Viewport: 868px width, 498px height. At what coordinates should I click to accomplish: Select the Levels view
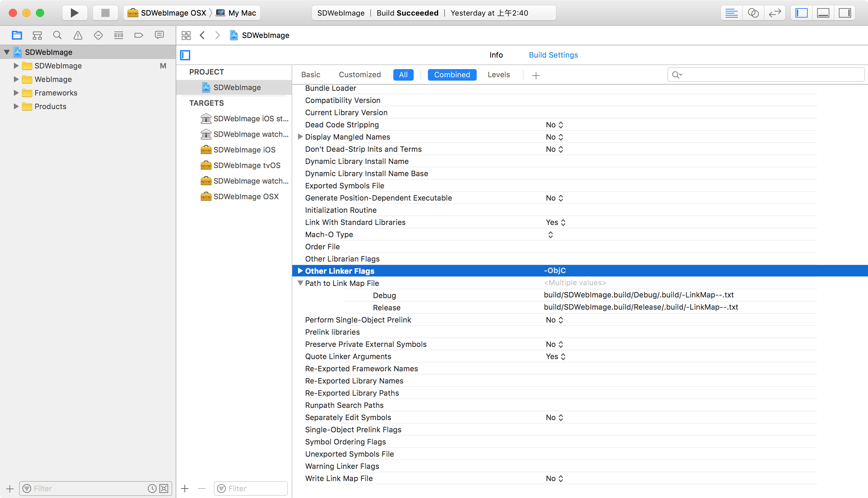click(x=499, y=75)
